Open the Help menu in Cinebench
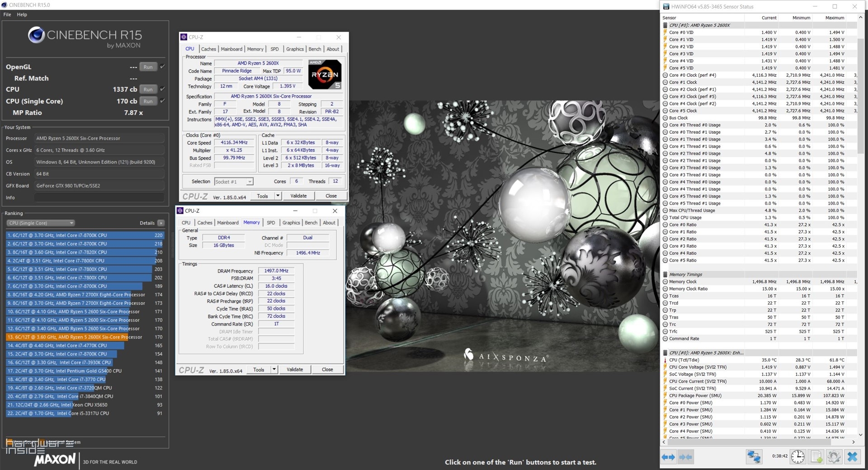 pos(22,14)
